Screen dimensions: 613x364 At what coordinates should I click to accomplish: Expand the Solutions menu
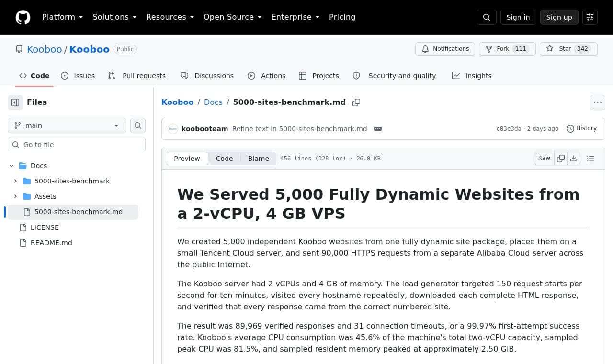coord(114,17)
